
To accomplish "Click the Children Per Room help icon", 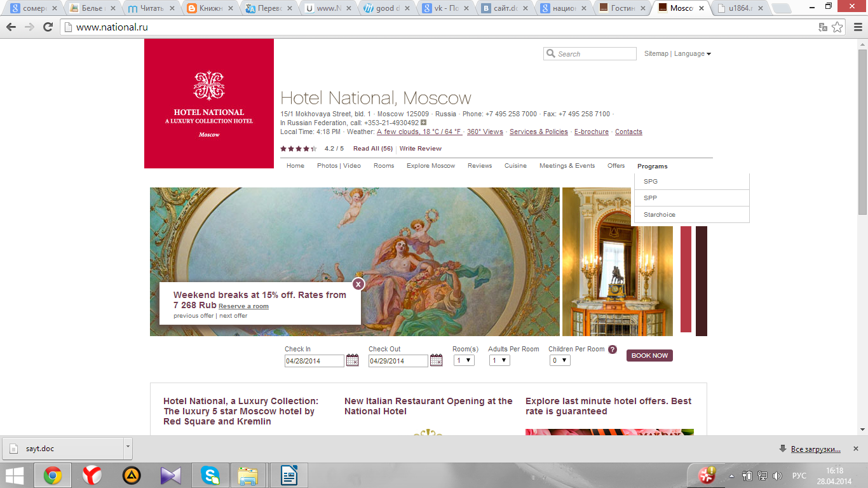I will point(613,349).
